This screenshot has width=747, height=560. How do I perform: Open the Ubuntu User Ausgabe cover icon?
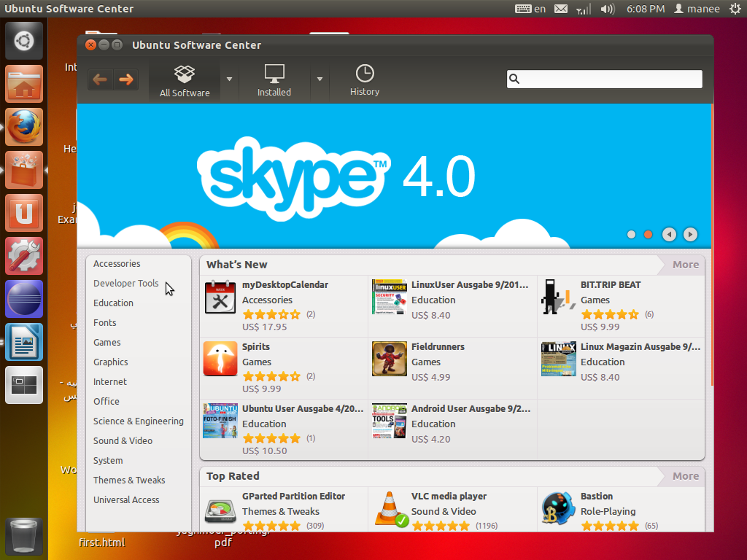[220, 421]
